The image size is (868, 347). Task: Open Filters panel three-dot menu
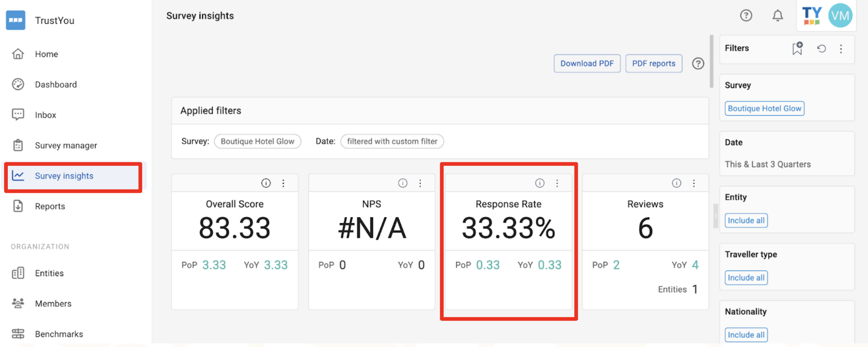(x=841, y=49)
